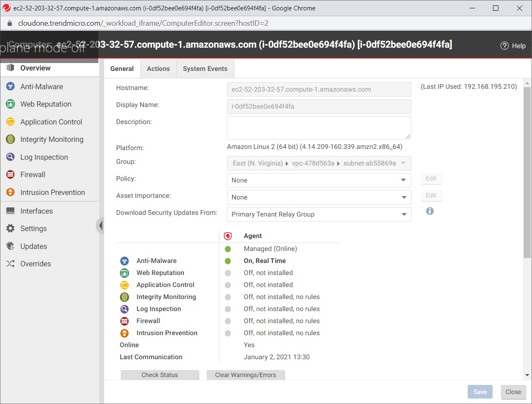Click the vertical scrollbar thumb
This screenshot has width=532, height=404.
pyautogui.click(x=527, y=172)
